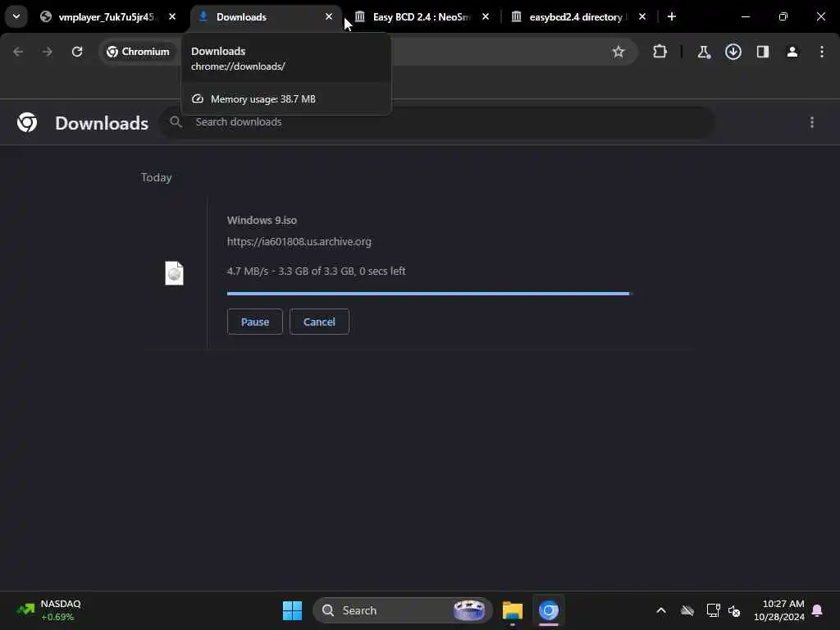
Task: Click the download progress bar
Action: [x=430, y=294]
